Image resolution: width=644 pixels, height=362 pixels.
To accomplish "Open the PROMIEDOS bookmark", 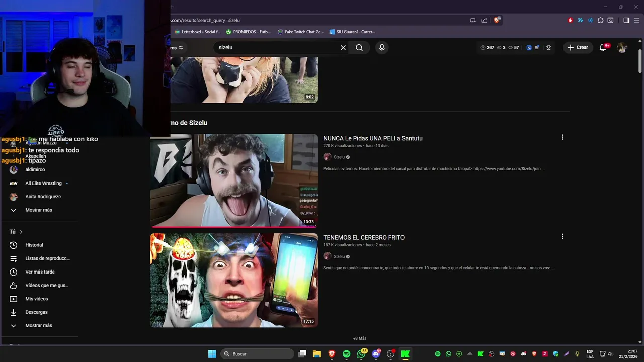I will 249,32.
